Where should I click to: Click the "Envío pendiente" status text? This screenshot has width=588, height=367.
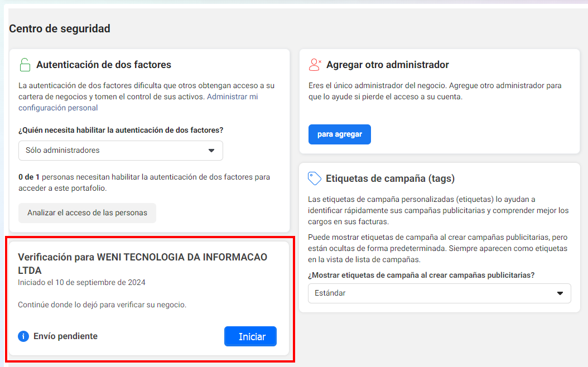66,336
